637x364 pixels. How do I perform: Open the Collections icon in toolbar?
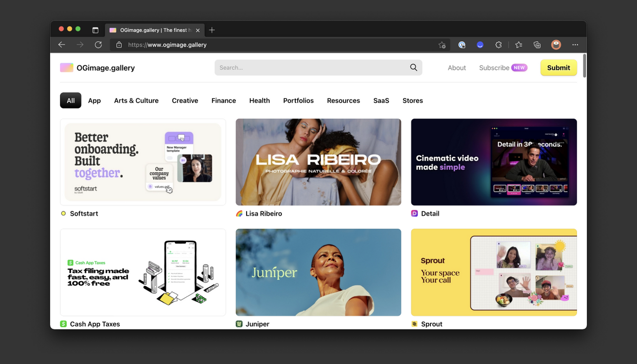pos(537,45)
